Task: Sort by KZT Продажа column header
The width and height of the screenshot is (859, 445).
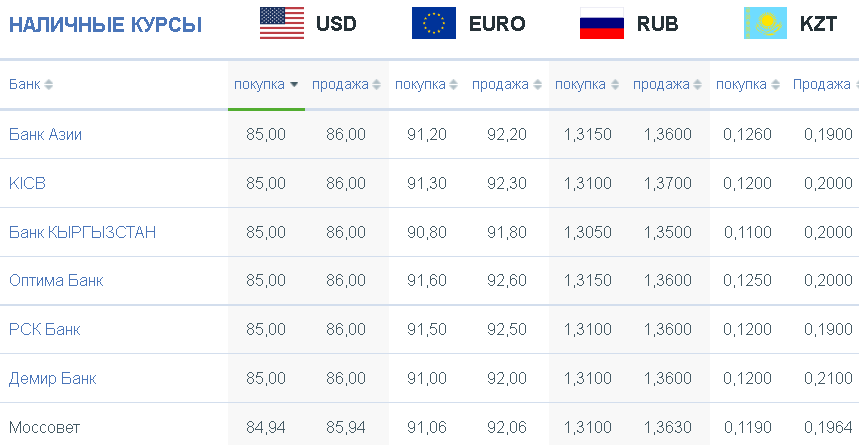Action: tap(826, 85)
